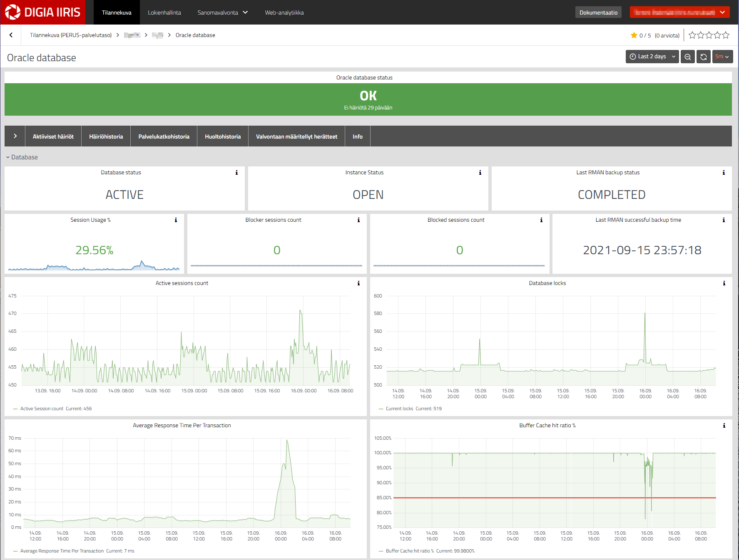The width and height of the screenshot is (739, 560).
Task: Click the Oracle database status header
Action: coord(364,78)
